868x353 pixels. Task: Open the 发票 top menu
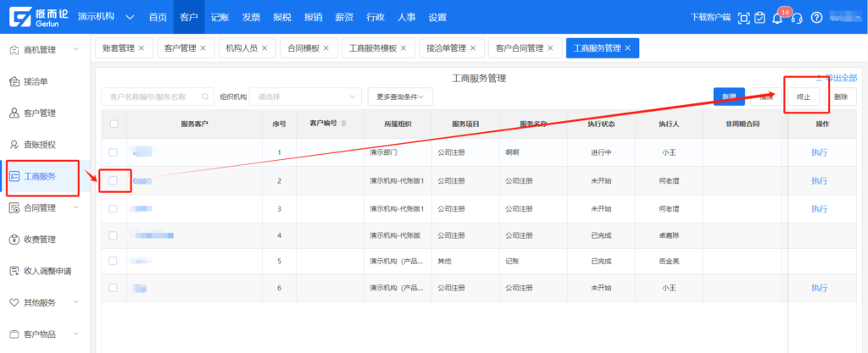251,17
